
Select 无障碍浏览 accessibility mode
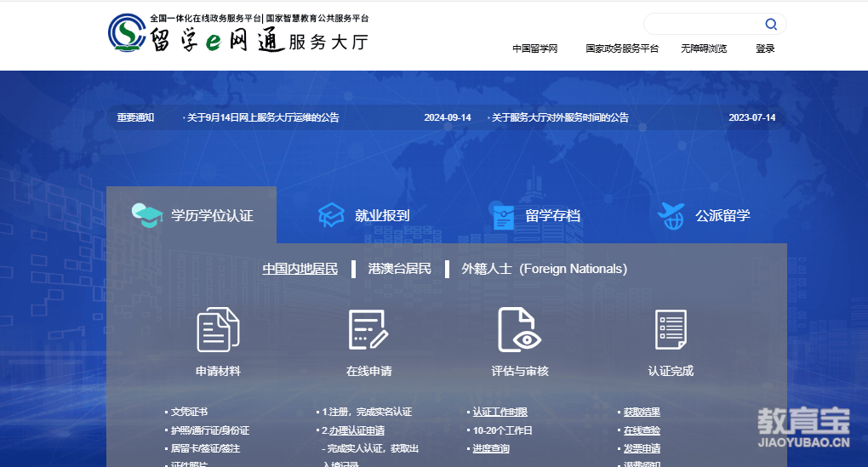[704, 48]
